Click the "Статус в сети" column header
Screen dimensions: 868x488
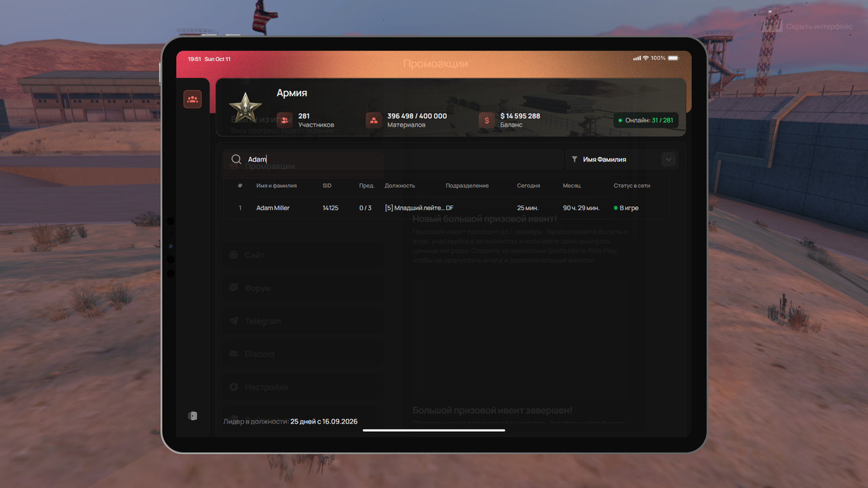click(x=632, y=186)
